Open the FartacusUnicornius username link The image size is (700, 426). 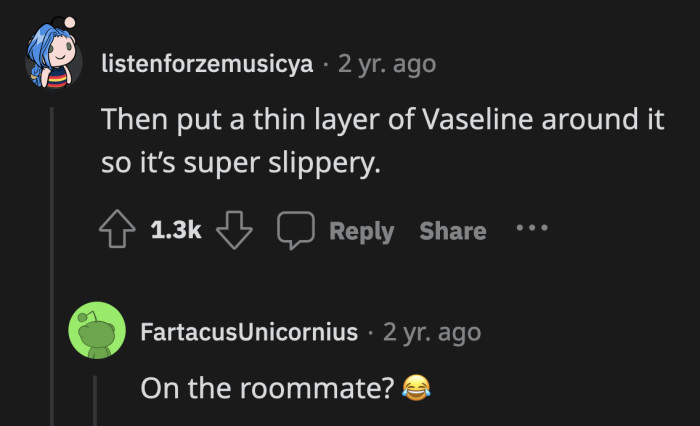click(249, 332)
